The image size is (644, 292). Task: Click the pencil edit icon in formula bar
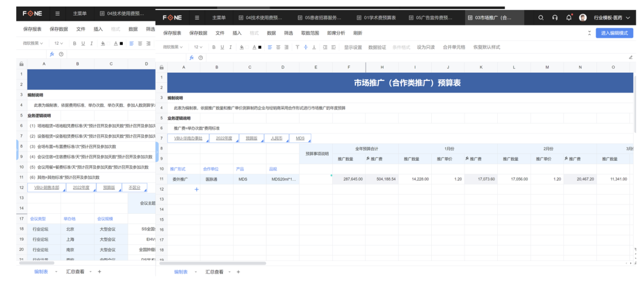[630, 57]
